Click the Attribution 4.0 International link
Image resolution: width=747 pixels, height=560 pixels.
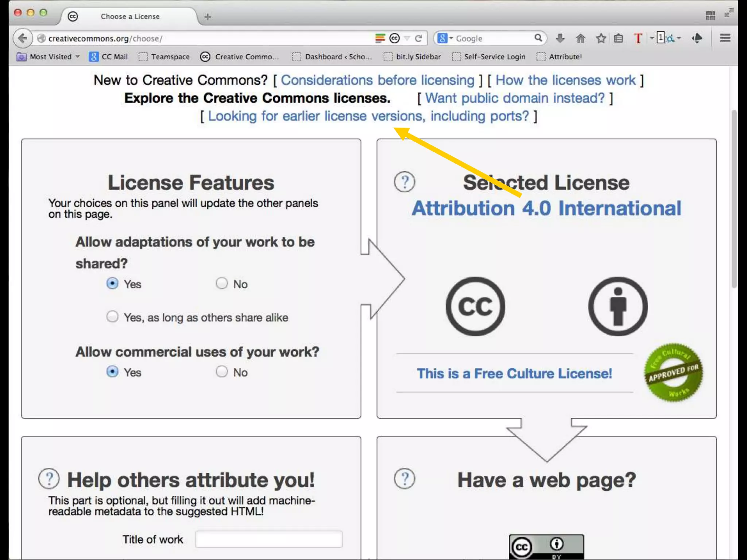click(x=546, y=208)
